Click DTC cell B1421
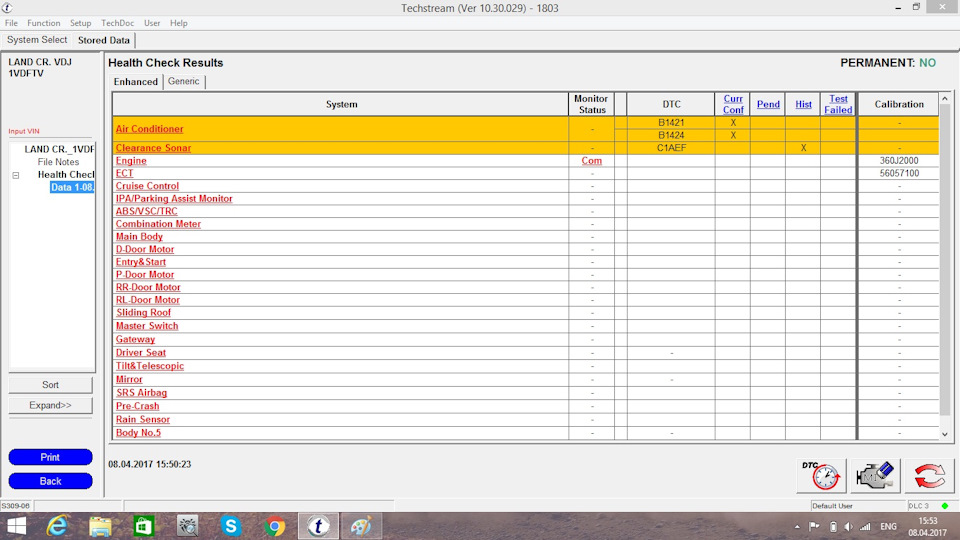 tap(671, 122)
